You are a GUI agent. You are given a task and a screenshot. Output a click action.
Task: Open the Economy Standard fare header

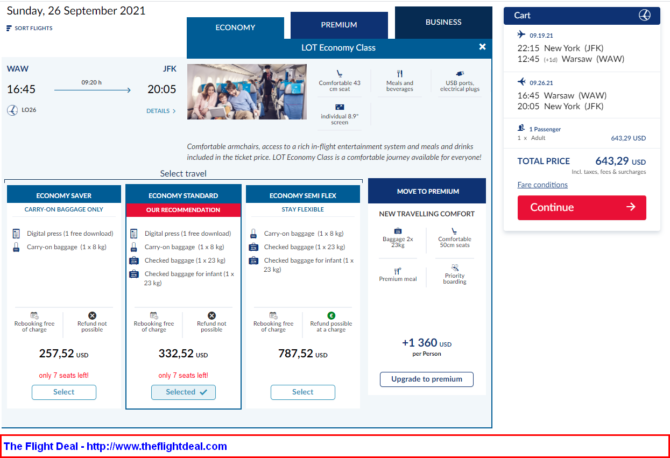[x=183, y=195]
